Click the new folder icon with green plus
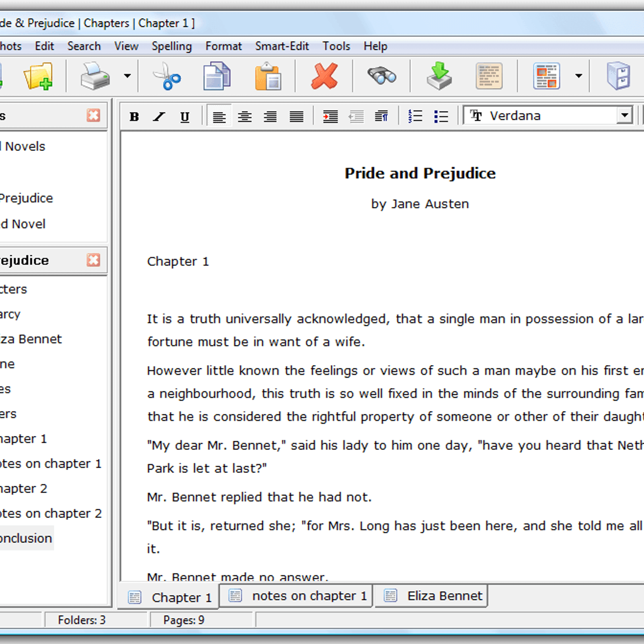644x644 pixels. [38, 76]
